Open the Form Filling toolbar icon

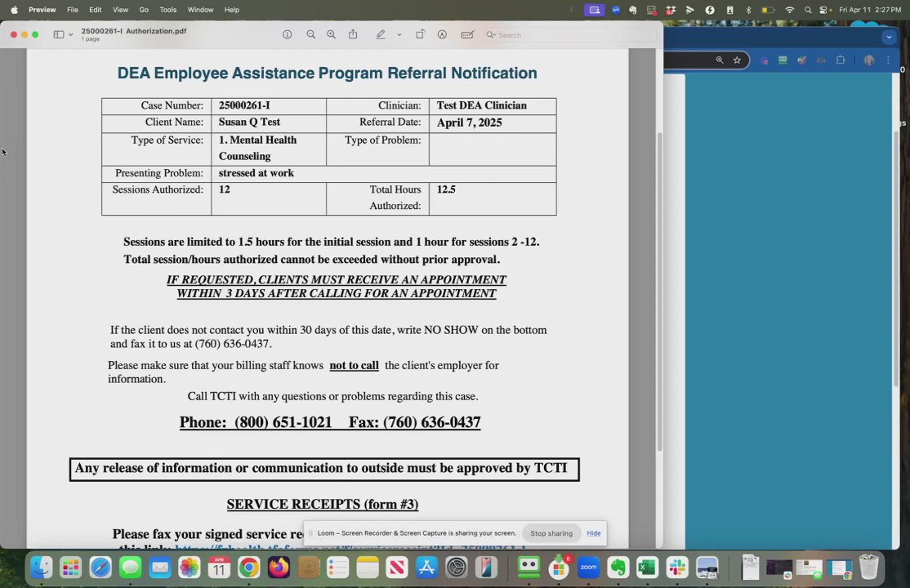coord(467,35)
